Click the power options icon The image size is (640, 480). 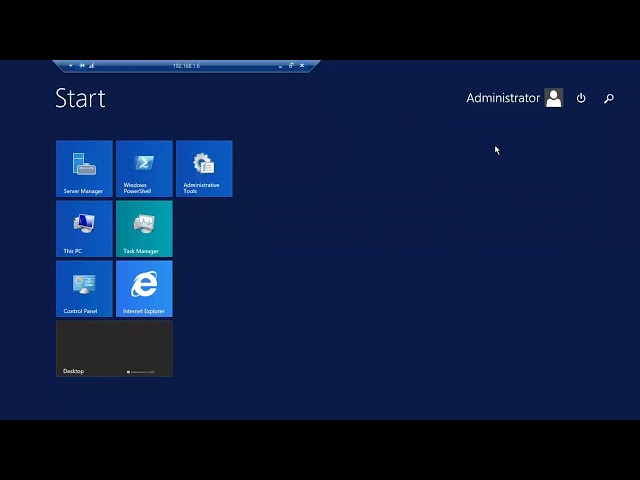point(581,98)
